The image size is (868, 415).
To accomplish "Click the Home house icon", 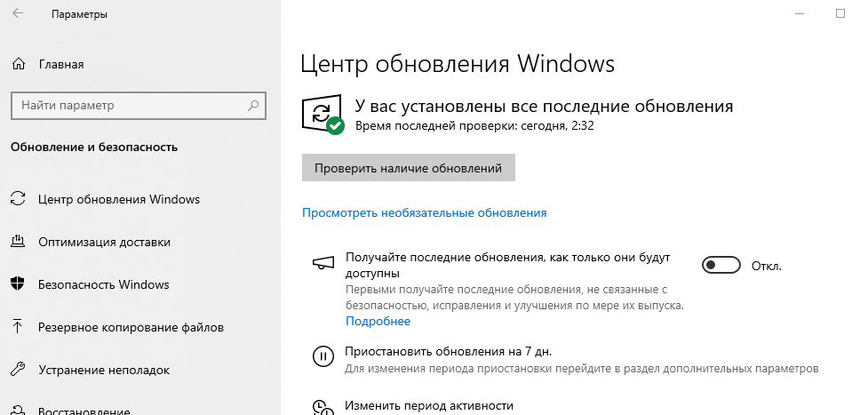I will point(19,64).
